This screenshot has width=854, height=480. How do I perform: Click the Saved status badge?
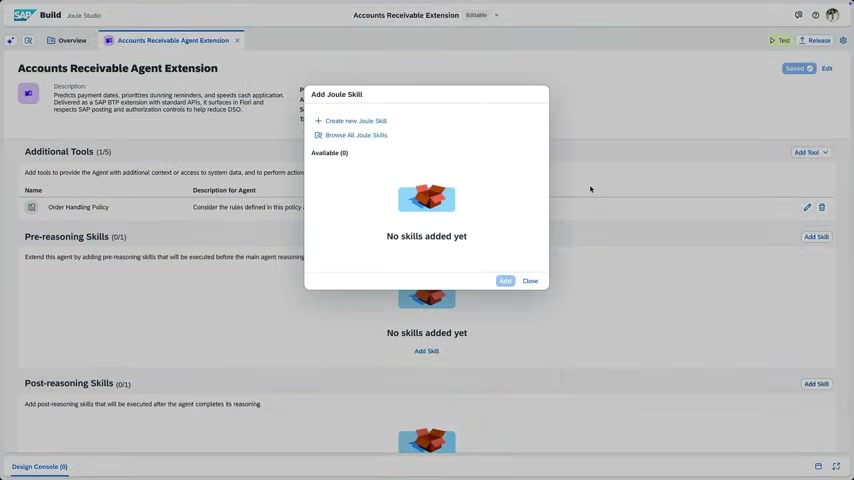[799, 69]
